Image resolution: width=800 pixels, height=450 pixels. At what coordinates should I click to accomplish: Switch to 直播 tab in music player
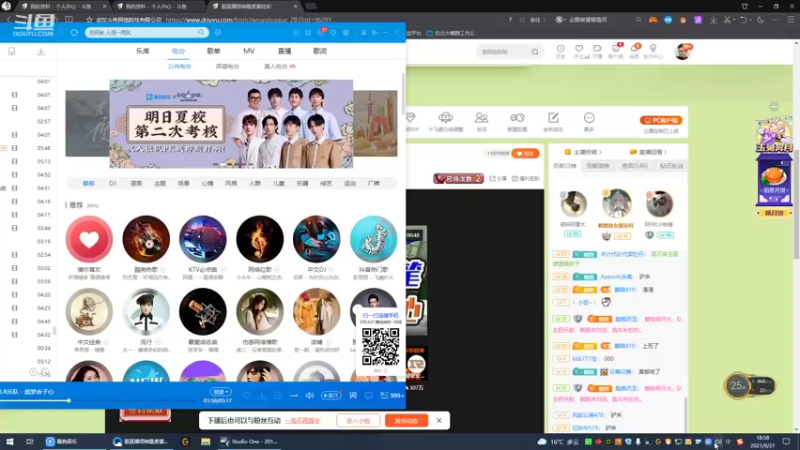284,51
